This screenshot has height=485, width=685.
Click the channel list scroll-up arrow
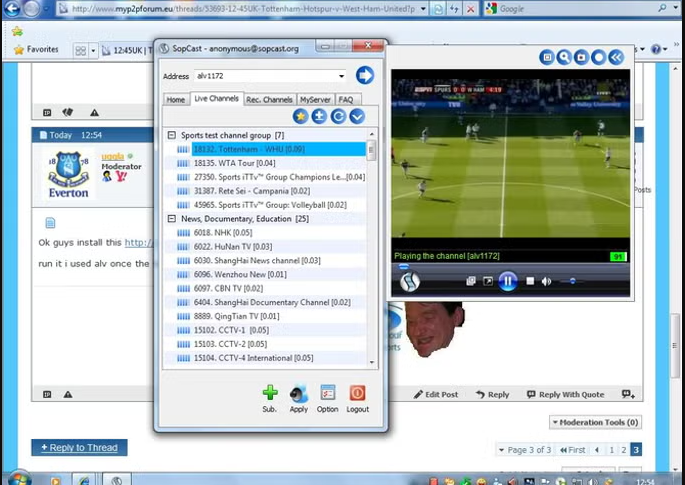372,134
